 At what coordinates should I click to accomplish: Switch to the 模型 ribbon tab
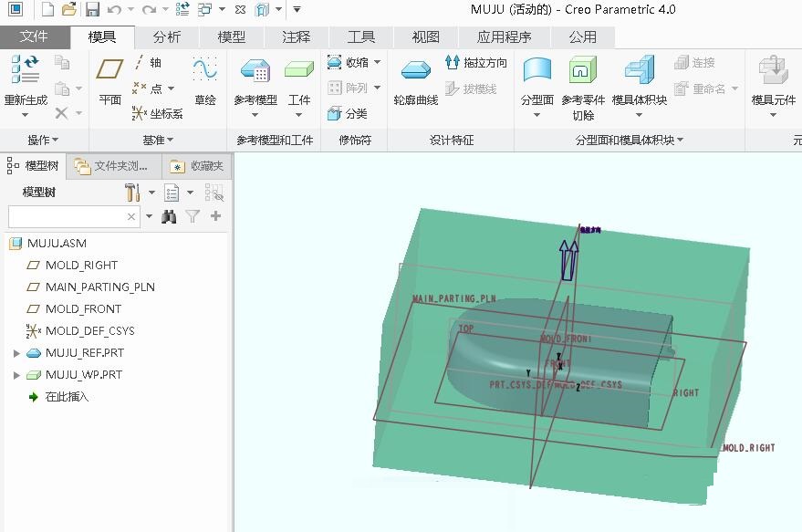[x=231, y=37]
